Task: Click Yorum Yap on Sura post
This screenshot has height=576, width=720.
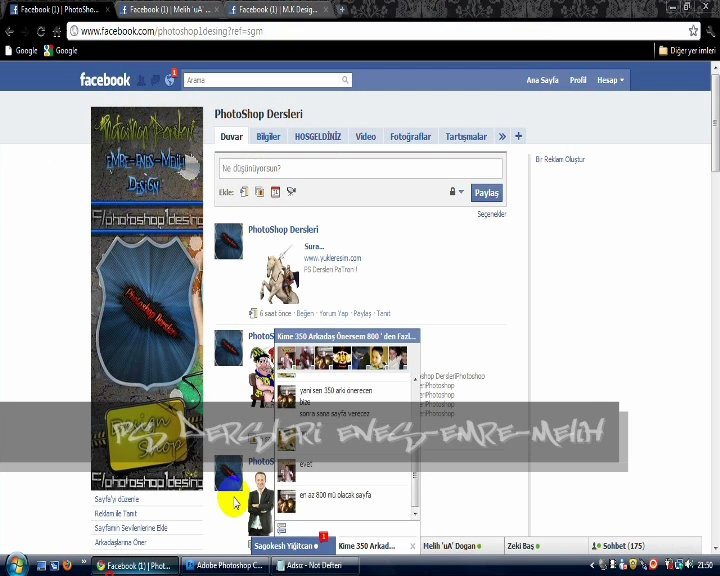Action: 334,313
